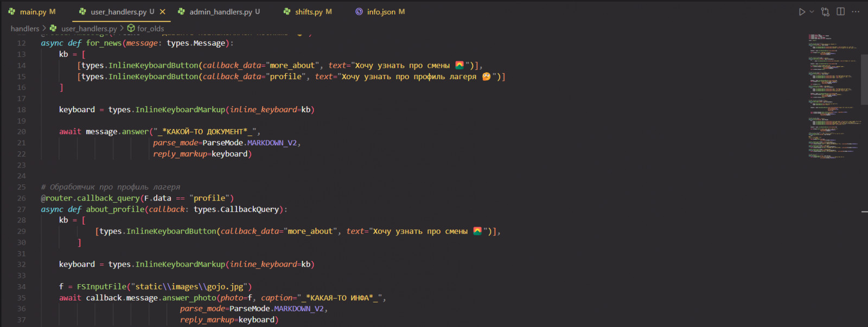The height and width of the screenshot is (327, 868).
Task: Click the for_news function name
Action: coord(104,43)
